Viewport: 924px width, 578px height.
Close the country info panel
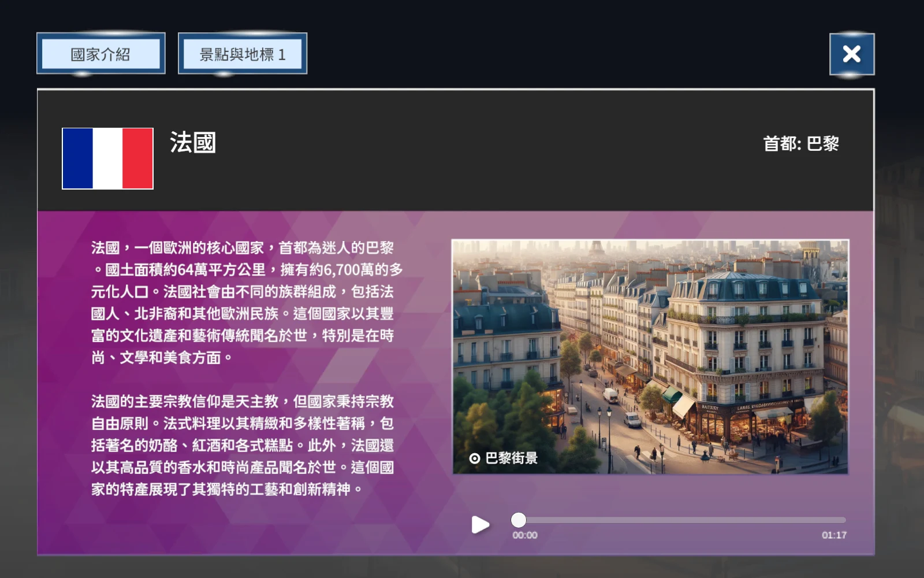coord(852,54)
